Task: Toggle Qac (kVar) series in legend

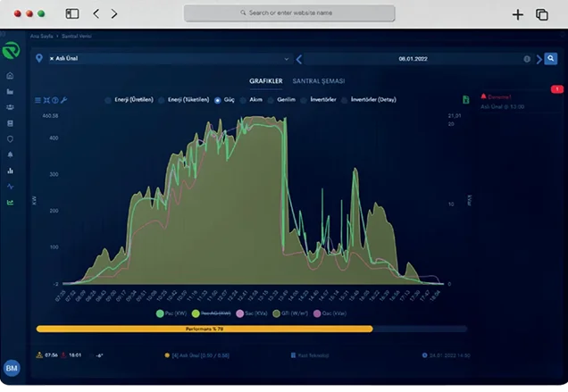Action: 330,313
